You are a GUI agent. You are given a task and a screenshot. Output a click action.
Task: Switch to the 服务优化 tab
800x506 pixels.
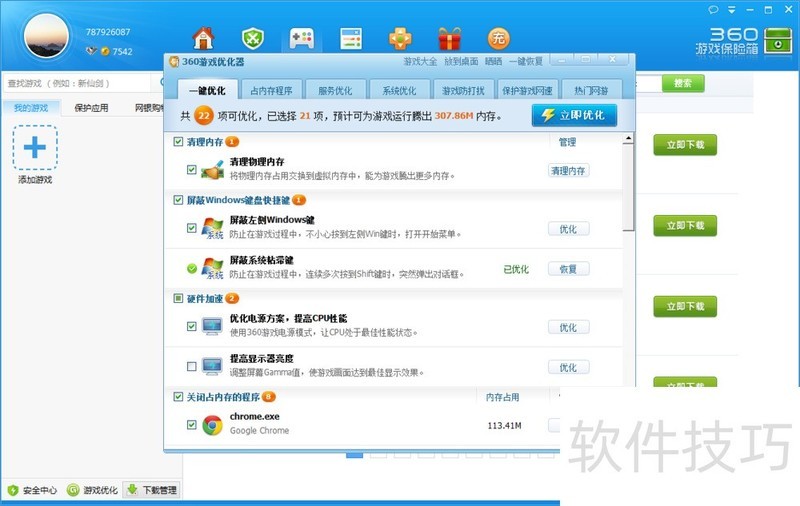335,90
